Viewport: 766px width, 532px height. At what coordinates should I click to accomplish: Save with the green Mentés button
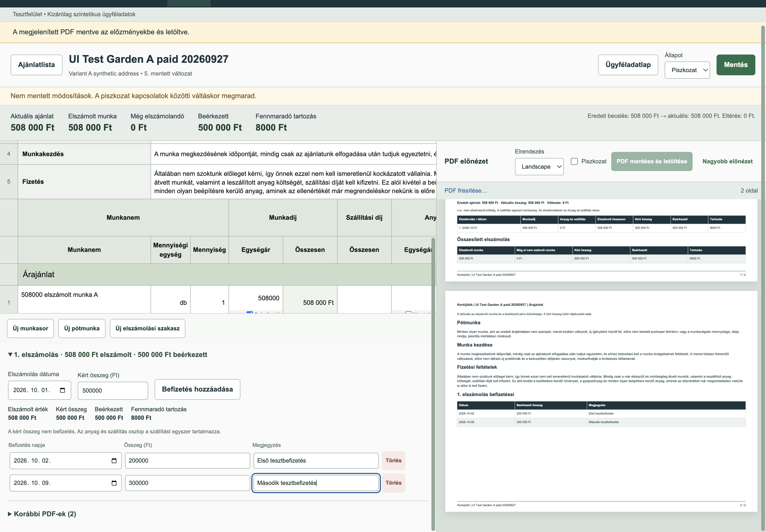click(736, 65)
